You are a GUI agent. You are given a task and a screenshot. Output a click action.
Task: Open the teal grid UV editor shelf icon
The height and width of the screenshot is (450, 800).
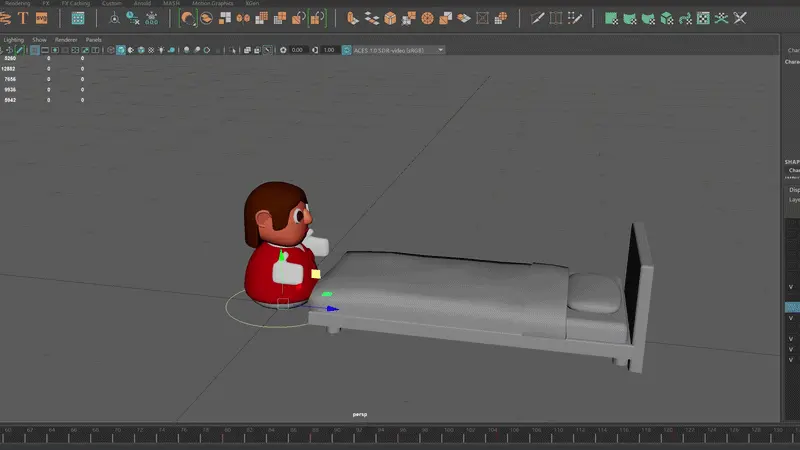coord(78,18)
